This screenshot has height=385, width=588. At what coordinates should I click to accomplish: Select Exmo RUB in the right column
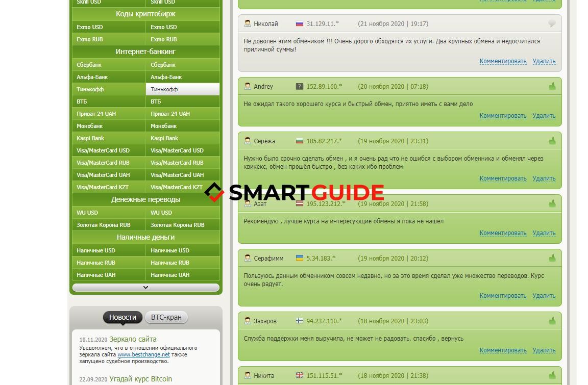click(x=183, y=39)
